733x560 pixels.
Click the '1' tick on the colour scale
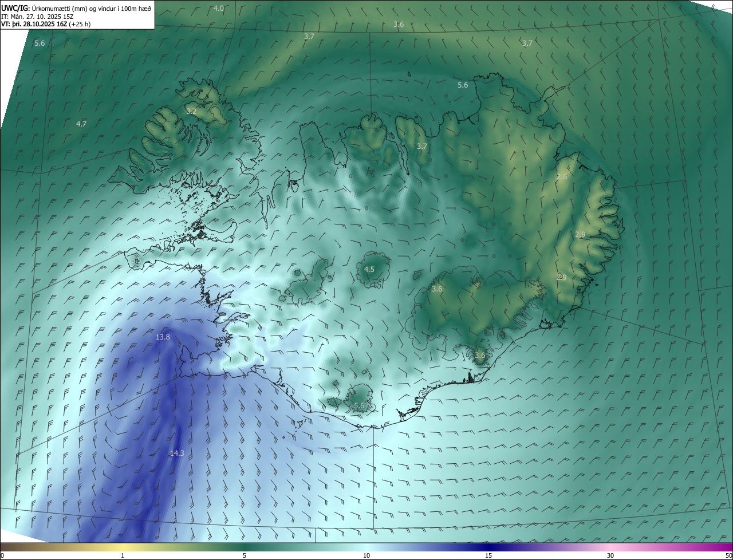tap(123, 555)
